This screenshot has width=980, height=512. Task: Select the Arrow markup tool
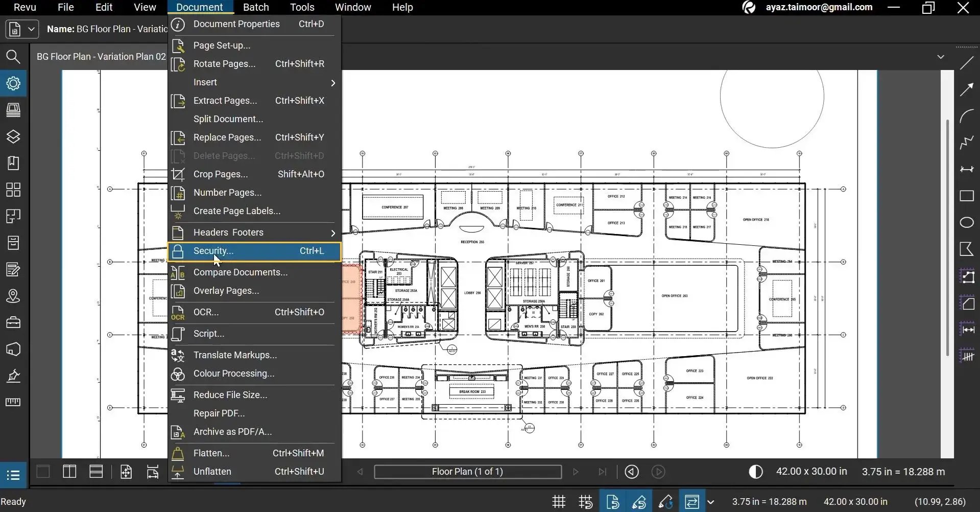tap(966, 90)
